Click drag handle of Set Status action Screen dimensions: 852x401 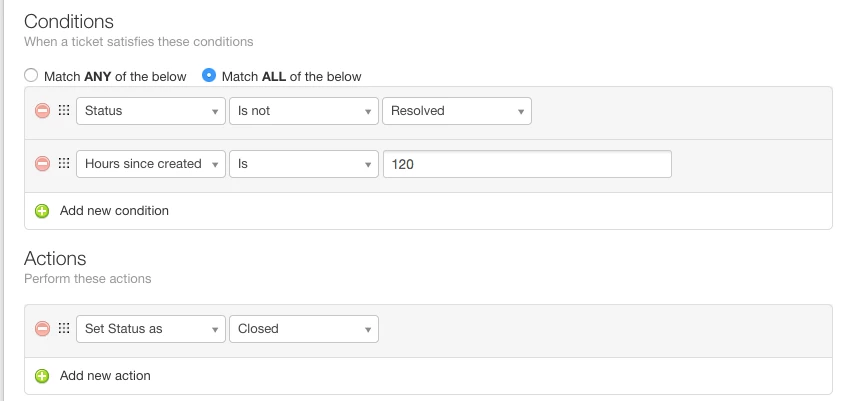point(63,329)
